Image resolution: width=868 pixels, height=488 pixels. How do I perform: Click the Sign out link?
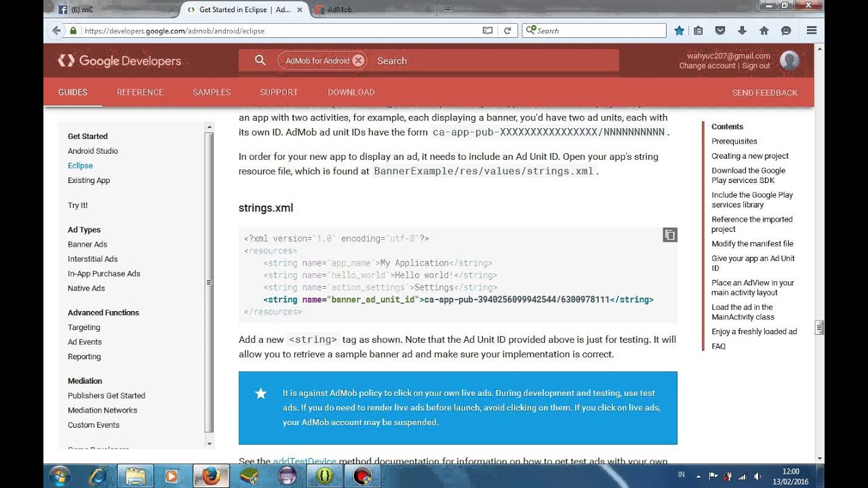click(x=756, y=66)
